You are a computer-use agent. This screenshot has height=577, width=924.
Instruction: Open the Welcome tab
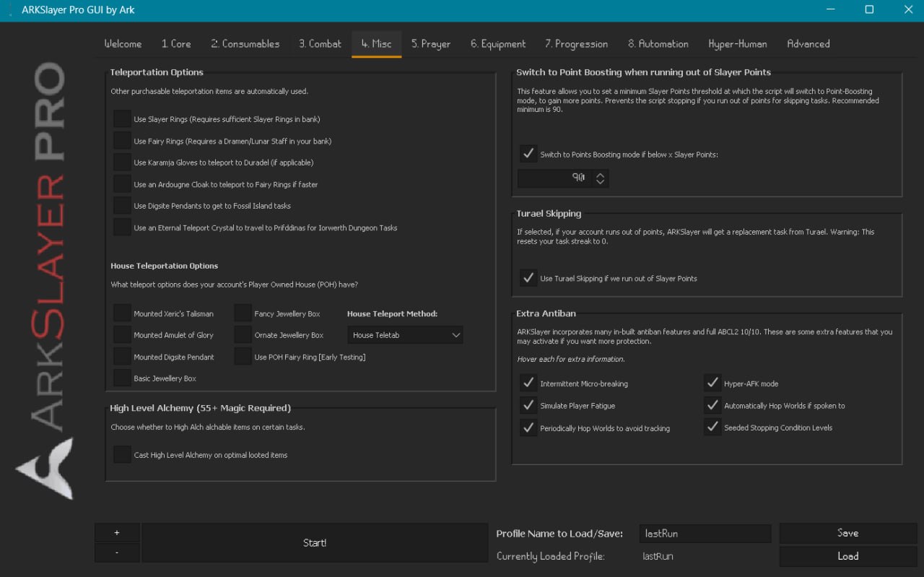(123, 44)
